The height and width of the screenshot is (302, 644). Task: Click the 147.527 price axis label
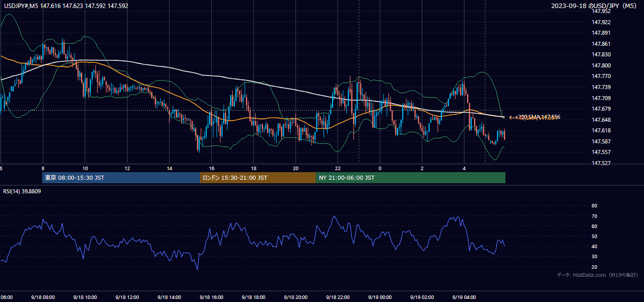[602, 163]
